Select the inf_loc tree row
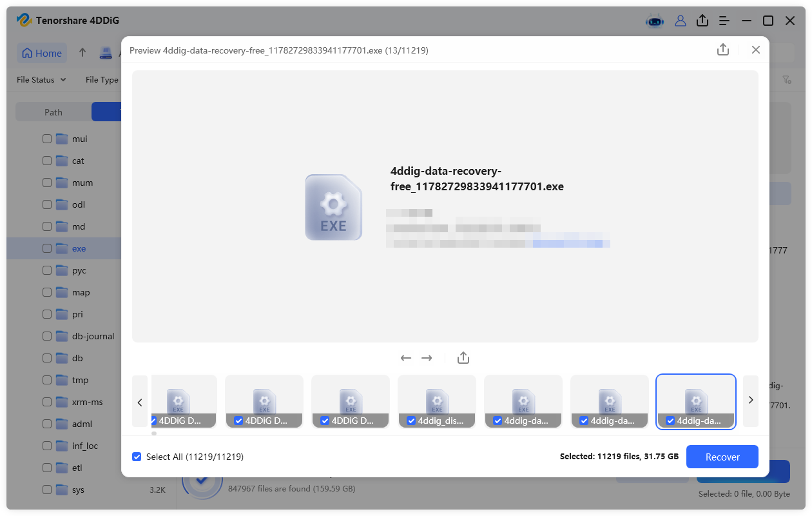 click(x=64, y=446)
